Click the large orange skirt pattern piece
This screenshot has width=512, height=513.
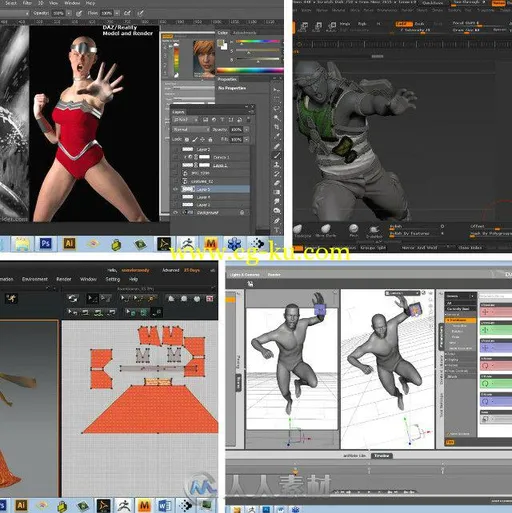[152, 409]
